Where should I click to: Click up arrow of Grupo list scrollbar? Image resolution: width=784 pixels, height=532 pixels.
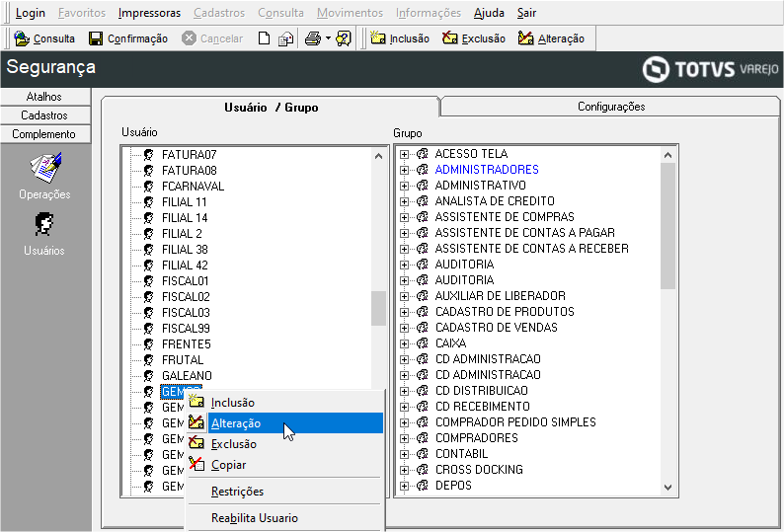668,155
